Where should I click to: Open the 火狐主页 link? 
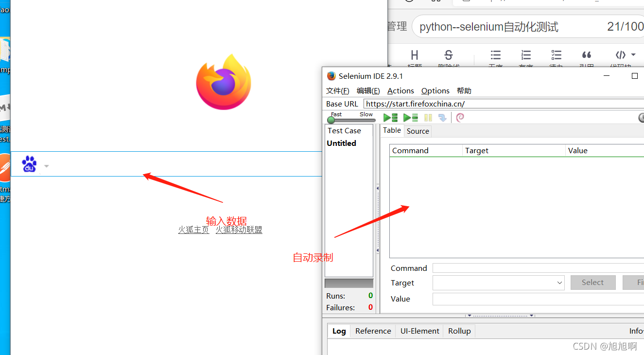pyautogui.click(x=193, y=230)
